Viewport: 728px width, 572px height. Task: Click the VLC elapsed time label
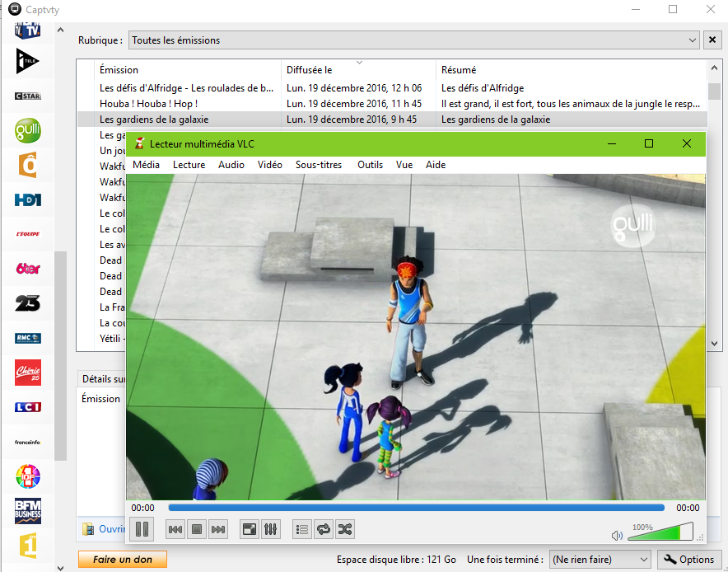point(142,508)
